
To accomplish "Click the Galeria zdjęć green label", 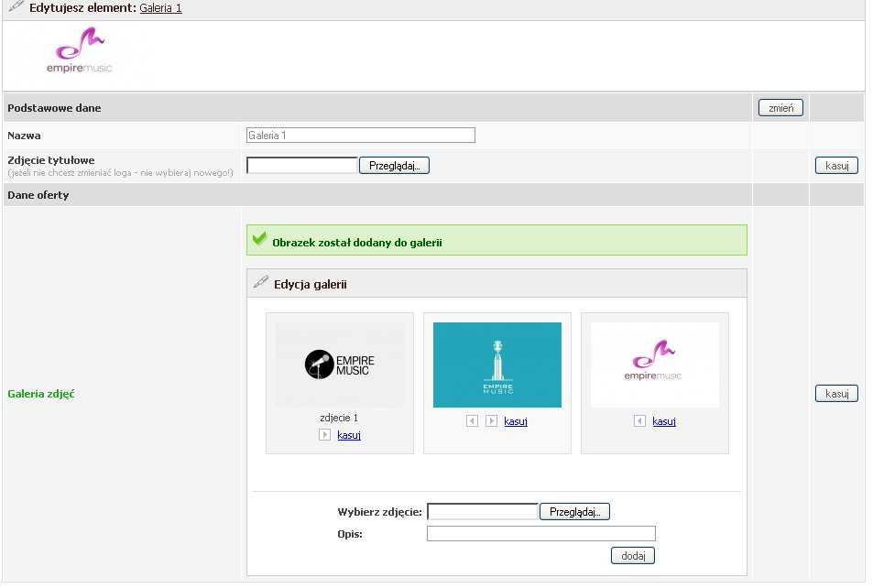I will [x=41, y=394].
